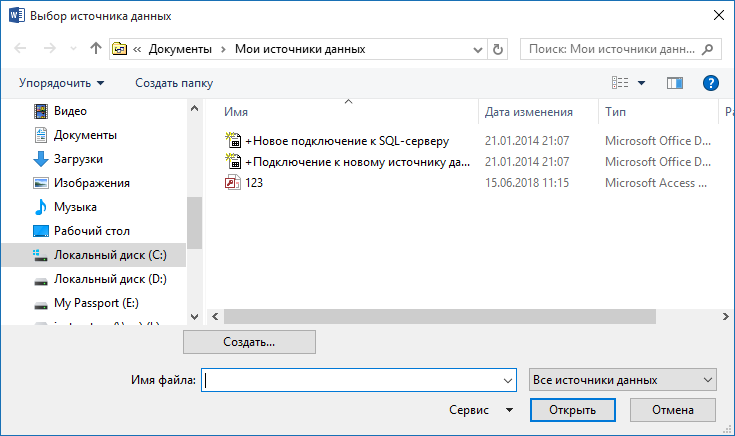Click the search magnifier icon
Image resolution: width=735 pixels, height=436 pixels.
708,48
